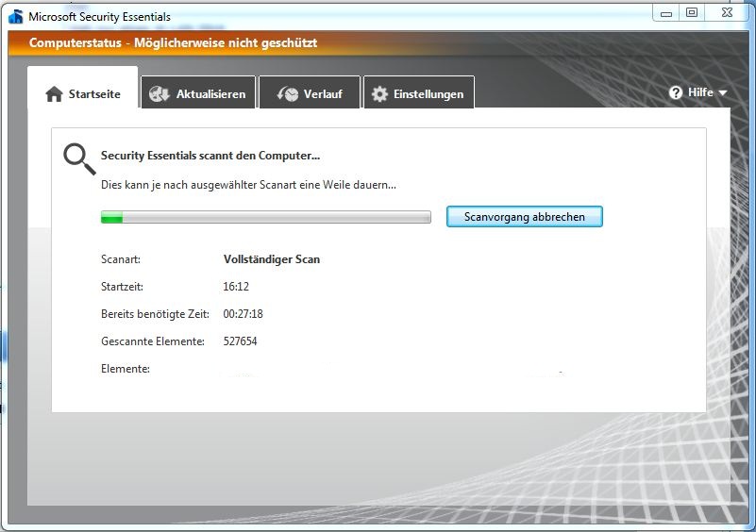Screen dimensions: 756x532
Task: Click the house icon on the Startseite tab
Action: pyautogui.click(x=54, y=94)
